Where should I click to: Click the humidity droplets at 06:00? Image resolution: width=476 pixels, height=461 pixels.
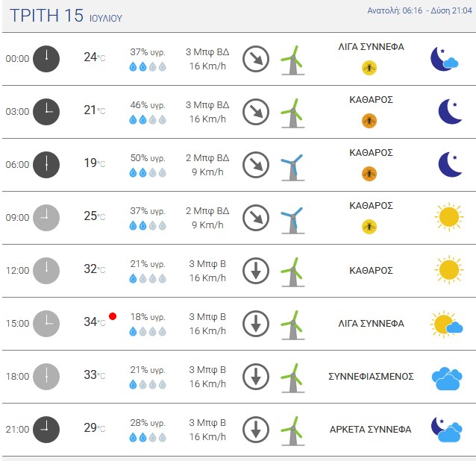[148, 172]
